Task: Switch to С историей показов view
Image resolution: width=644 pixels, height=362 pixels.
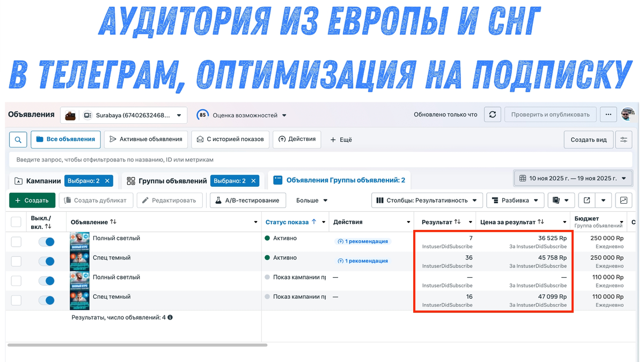Action: pyautogui.click(x=230, y=139)
